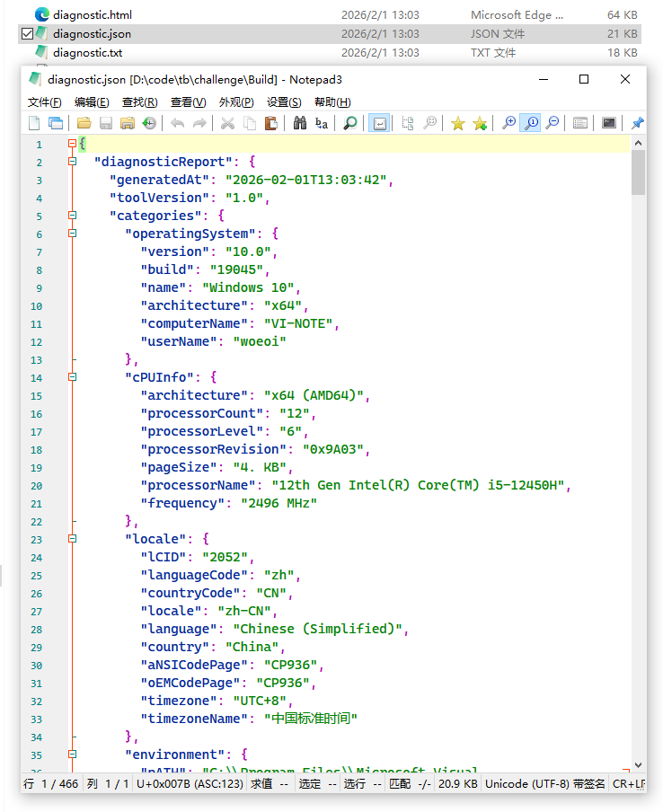
Task: Collapse the diagnosticReport fold on line 2
Action: pos(72,162)
